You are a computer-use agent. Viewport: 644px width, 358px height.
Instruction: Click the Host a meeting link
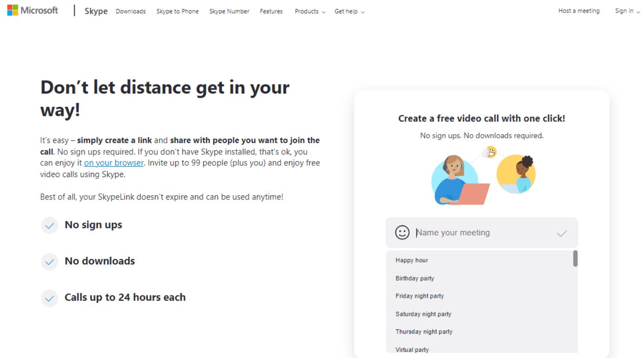579,11
